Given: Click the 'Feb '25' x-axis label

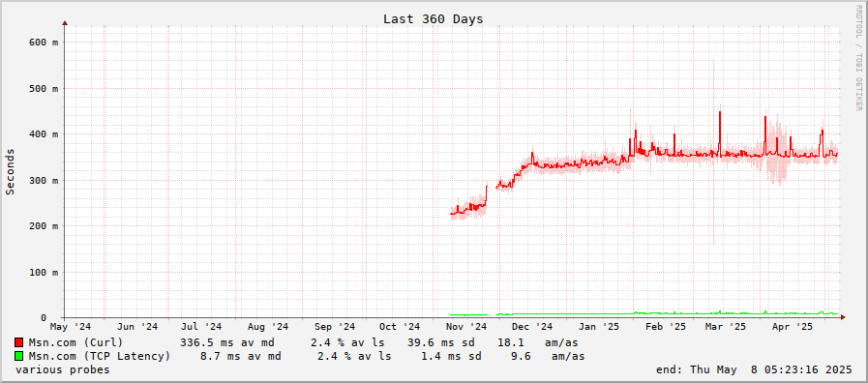Looking at the screenshot, I should (x=666, y=327).
